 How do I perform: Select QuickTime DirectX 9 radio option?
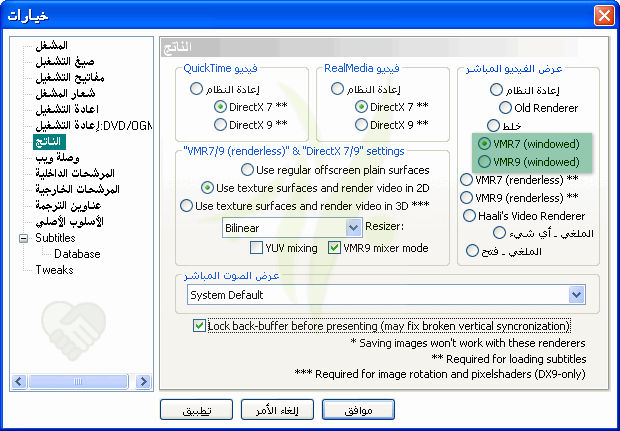click(x=220, y=125)
